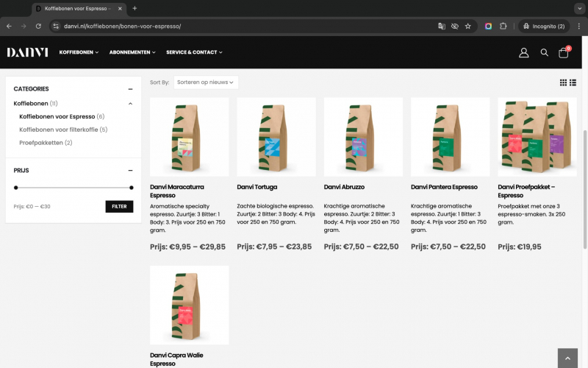Screen dimensions: 588x368
Task: Switch to grid view layout
Action: [x=563, y=82]
